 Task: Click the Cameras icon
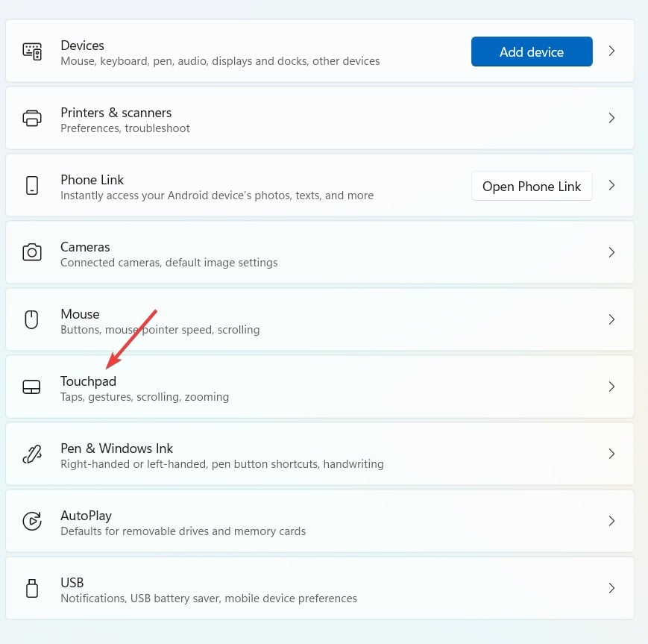[x=31, y=251]
